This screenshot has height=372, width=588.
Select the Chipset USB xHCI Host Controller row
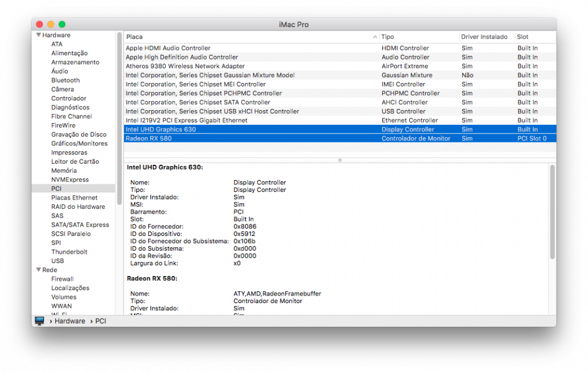[340, 111]
